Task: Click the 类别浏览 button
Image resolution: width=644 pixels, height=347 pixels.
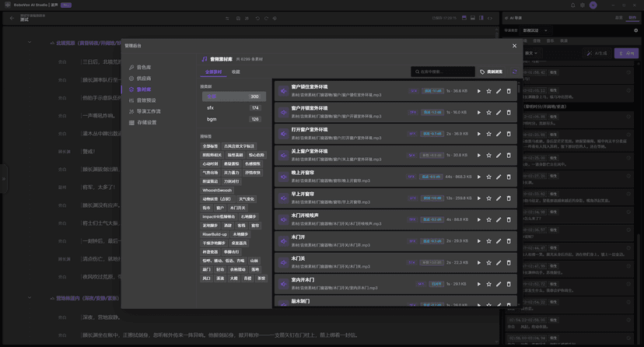Action: pyautogui.click(x=491, y=72)
